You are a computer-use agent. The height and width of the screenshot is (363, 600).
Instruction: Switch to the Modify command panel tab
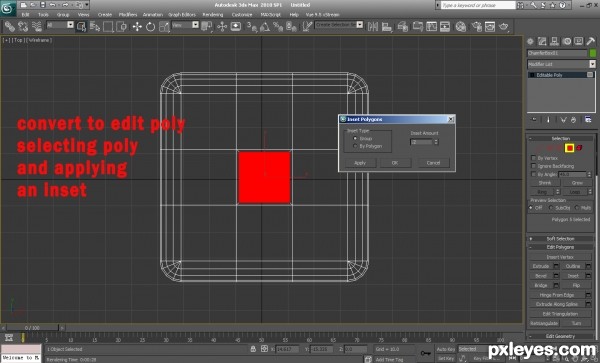click(542, 41)
